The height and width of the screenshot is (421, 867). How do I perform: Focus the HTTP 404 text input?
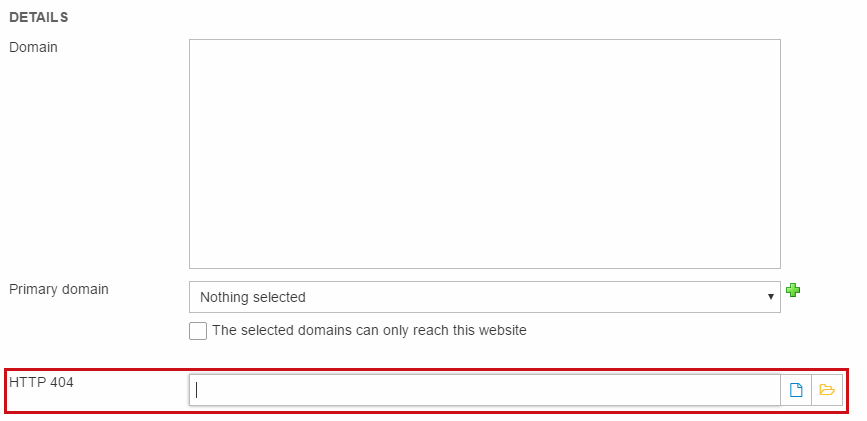point(484,390)
